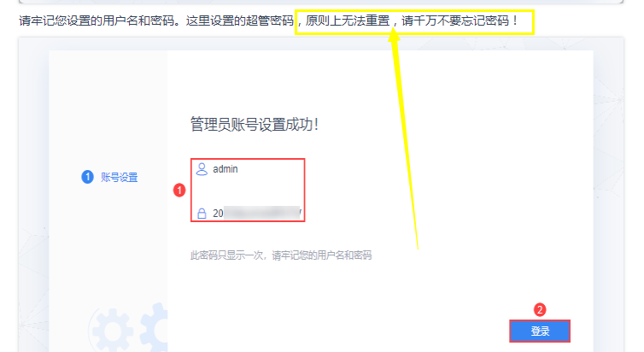Click the yellow arrow shaft below the highlight
This screenshot has height=352, width=644.
[407, 144]
